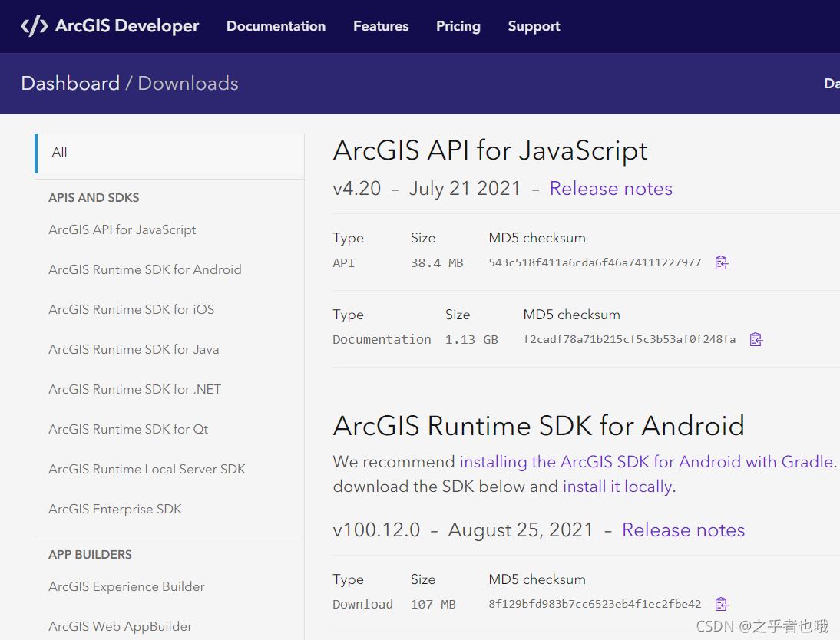Click the v4.20 version text

pyautogui.click(x=357, y=189)
